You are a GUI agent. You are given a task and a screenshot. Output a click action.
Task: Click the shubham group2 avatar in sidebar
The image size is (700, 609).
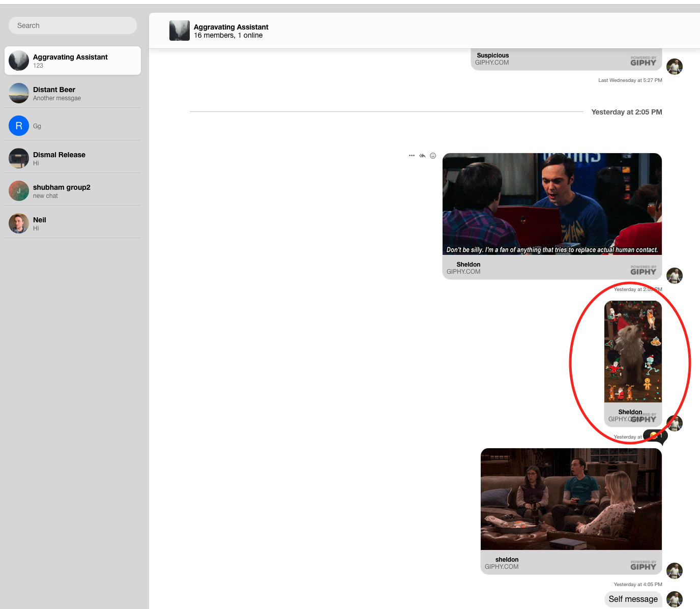point(19,191)
